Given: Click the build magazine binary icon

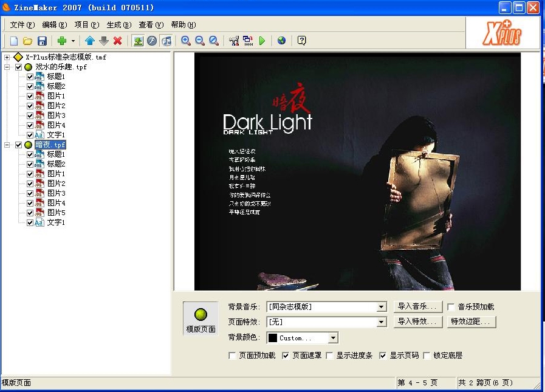Looking at the screenshot, I should tap(248, 41).
